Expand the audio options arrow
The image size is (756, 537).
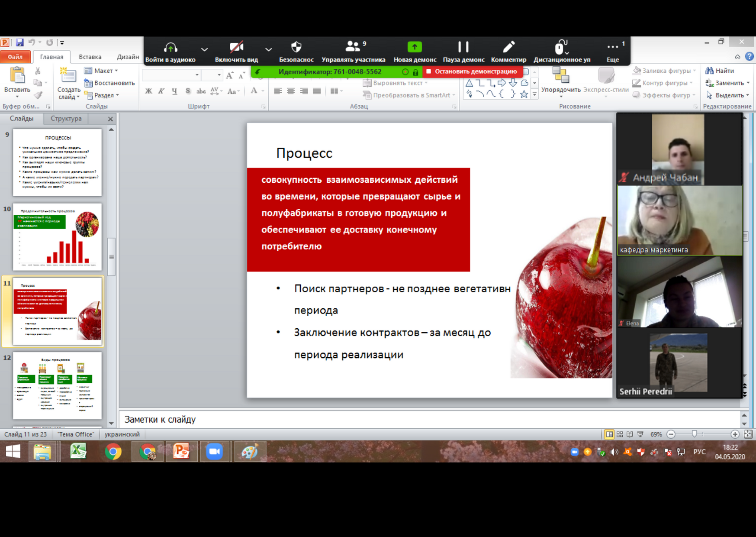[204, 49]
